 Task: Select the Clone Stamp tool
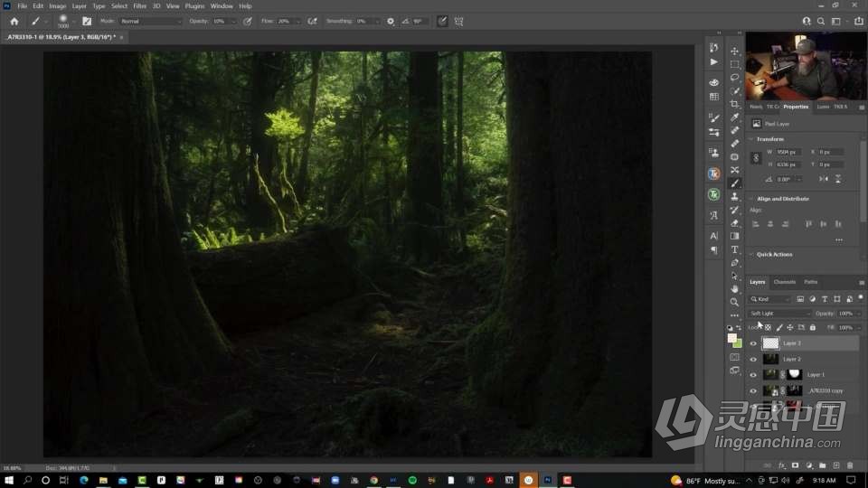(734, 196)
